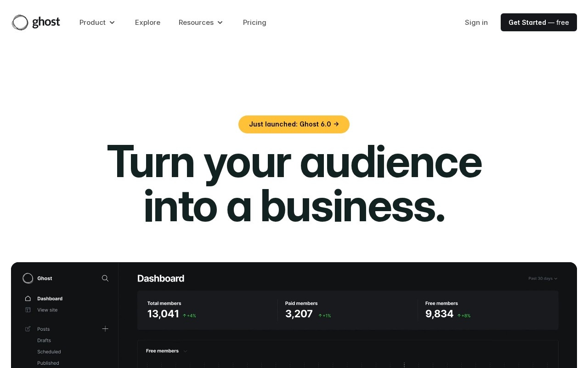This screenshot has width=588, height=368.
Task: Click the Ghost logo in header
Action: point(36,22)
